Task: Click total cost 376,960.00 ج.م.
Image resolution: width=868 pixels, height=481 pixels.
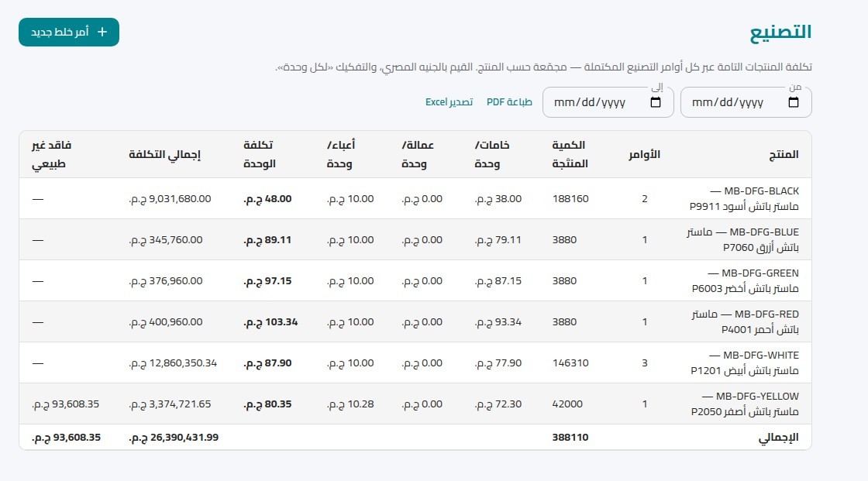Action: [x=166, y=280]
